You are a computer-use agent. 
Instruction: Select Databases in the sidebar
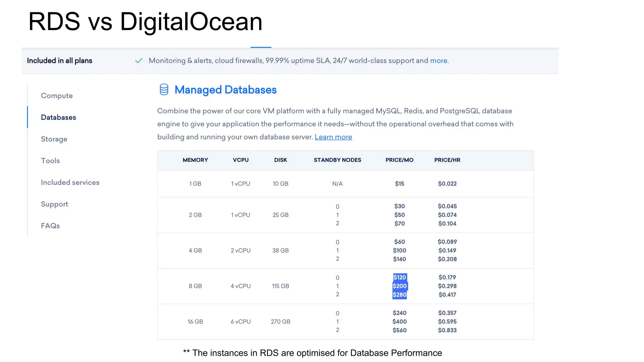pos(58,117)
